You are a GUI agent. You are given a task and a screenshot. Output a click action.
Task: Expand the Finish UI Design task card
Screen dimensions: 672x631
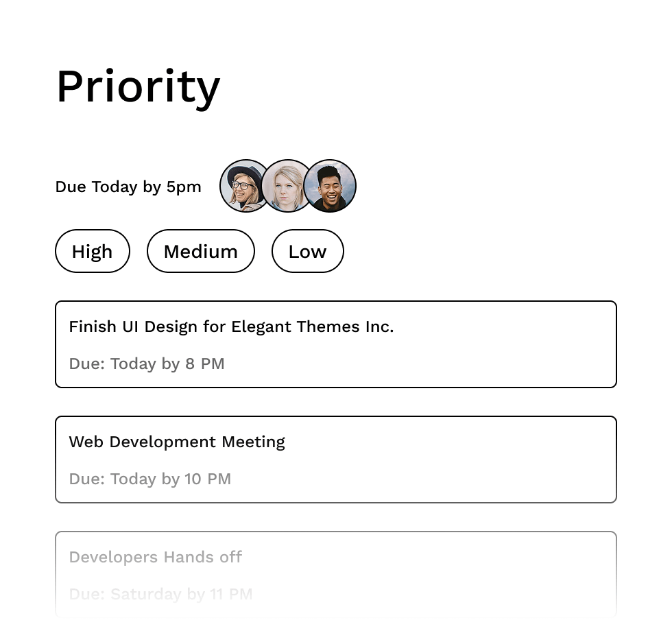click(x=336, y=344)
